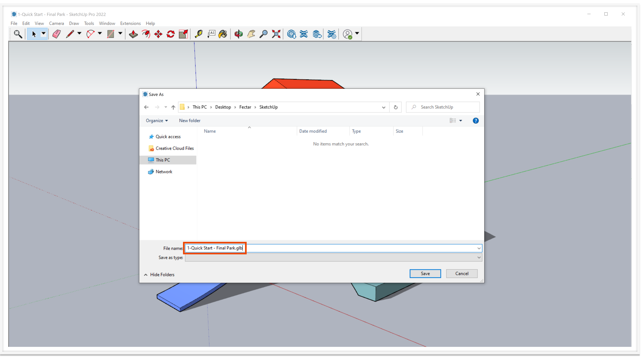This screenshot has width=644, height=360.
Task: Expand the Shapes tool dropdown arrow
Action: 120,33
